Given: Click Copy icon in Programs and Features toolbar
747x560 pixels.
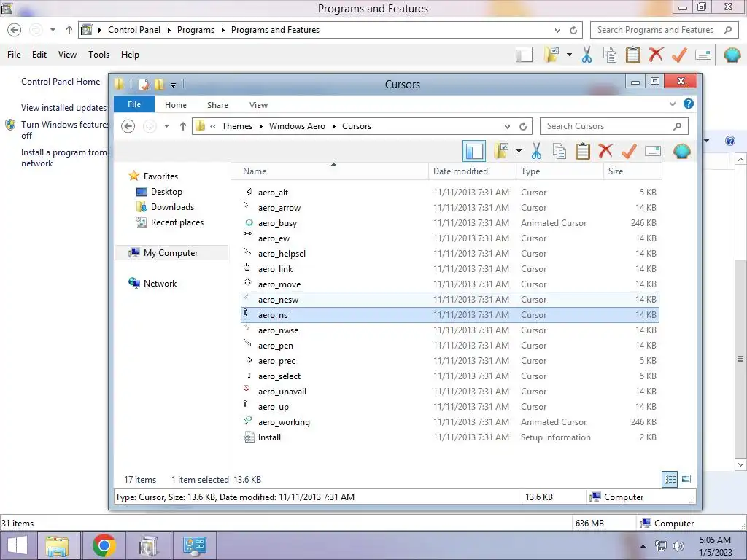Looking at the screenshot, I should coord(610,55).
